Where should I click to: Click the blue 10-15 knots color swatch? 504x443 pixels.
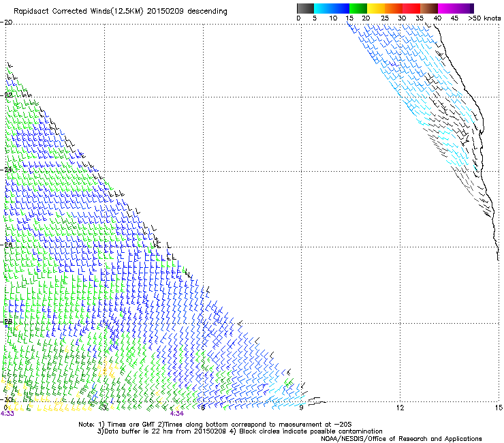click(341, 8)
